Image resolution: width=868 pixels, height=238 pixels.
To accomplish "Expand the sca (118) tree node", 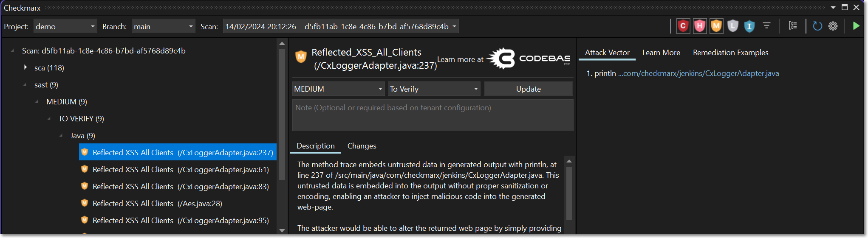I will (x=25, y=67).
